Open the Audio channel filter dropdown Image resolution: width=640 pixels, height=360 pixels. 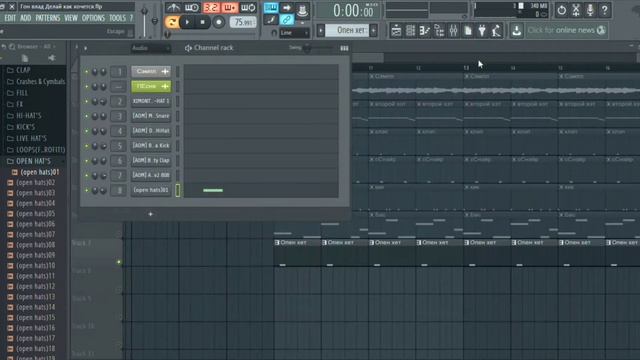(151, 48)
